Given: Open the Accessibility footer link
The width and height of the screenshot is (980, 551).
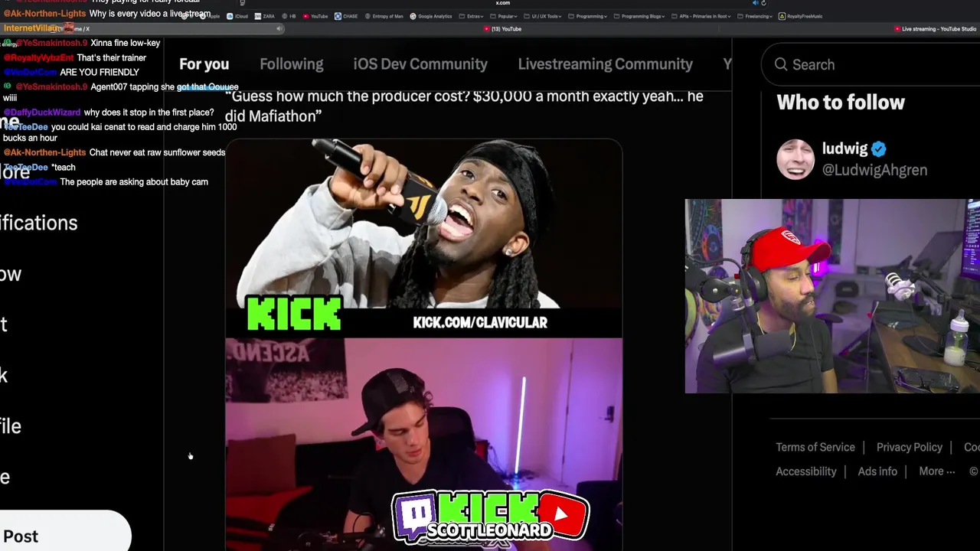Looking at the screenshot, I should (806, 471).
